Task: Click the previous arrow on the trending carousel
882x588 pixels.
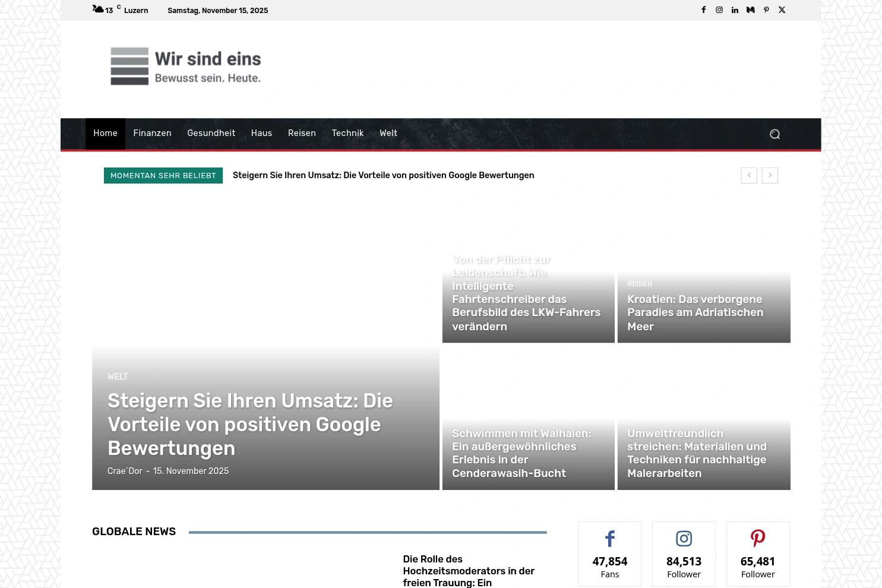Action: pos(749,175)
